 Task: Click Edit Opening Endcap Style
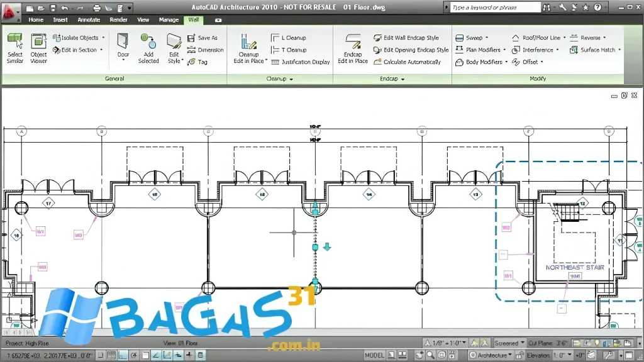pyautogui.click(x=411, y=50)
